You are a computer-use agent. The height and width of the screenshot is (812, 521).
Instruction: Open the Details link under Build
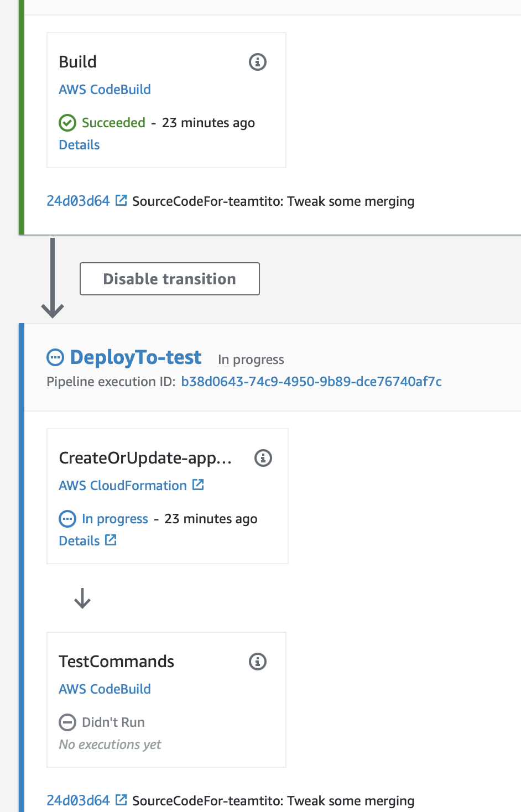tap(79, 145)
